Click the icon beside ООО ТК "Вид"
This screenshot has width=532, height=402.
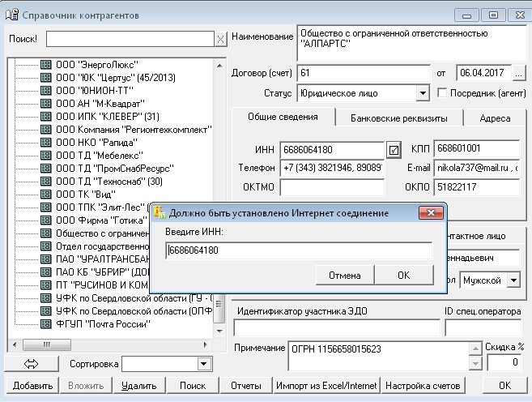(45, 194)
